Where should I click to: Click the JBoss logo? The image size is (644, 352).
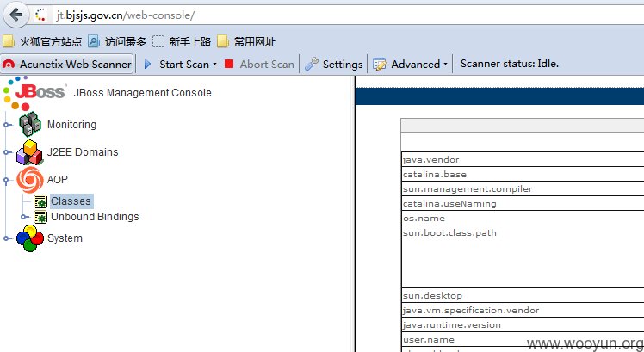34,93
